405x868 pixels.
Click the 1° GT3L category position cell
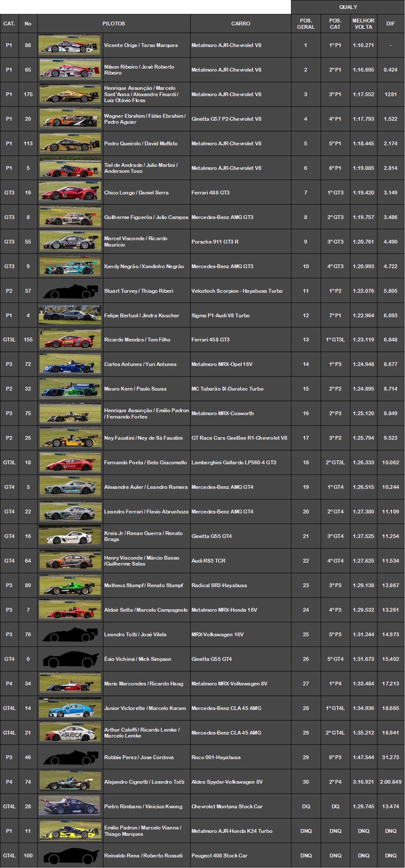335,340
